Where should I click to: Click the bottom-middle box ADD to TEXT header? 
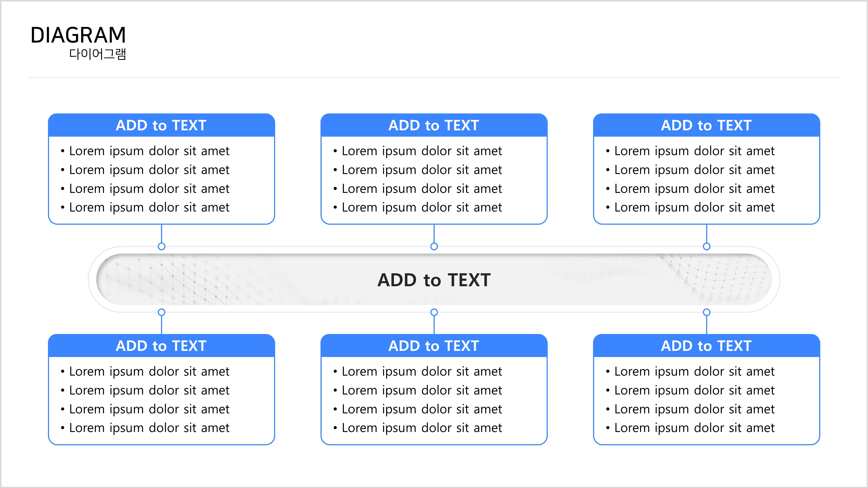(434, 346)
